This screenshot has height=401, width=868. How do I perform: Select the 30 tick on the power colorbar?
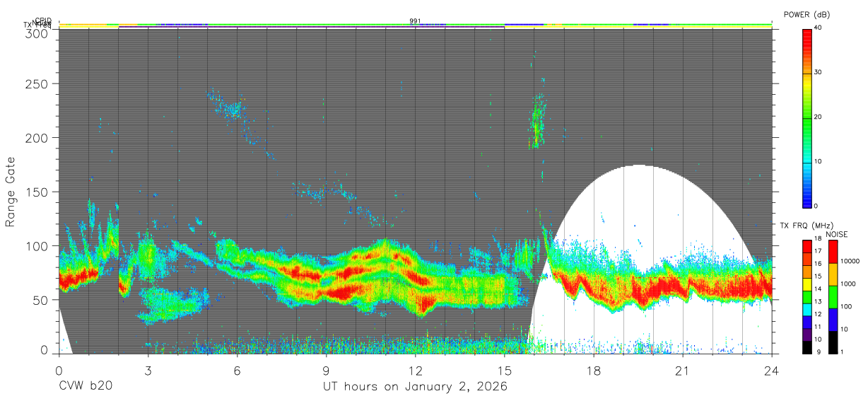click(819, 73)
